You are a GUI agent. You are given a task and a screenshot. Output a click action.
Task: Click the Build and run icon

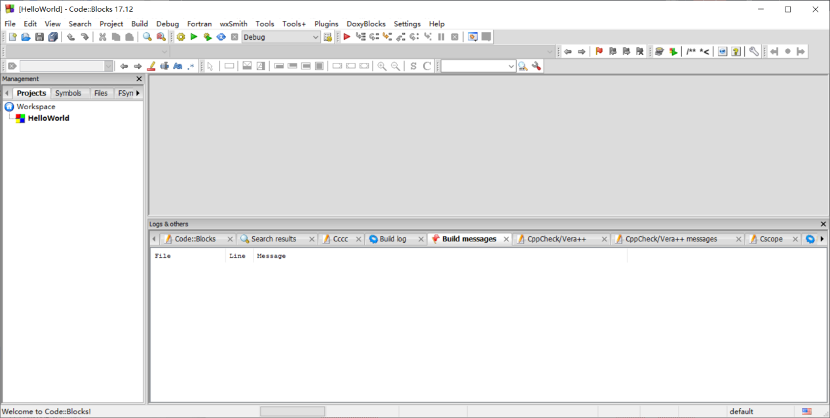pyautogui.click(x=208, y=37)
